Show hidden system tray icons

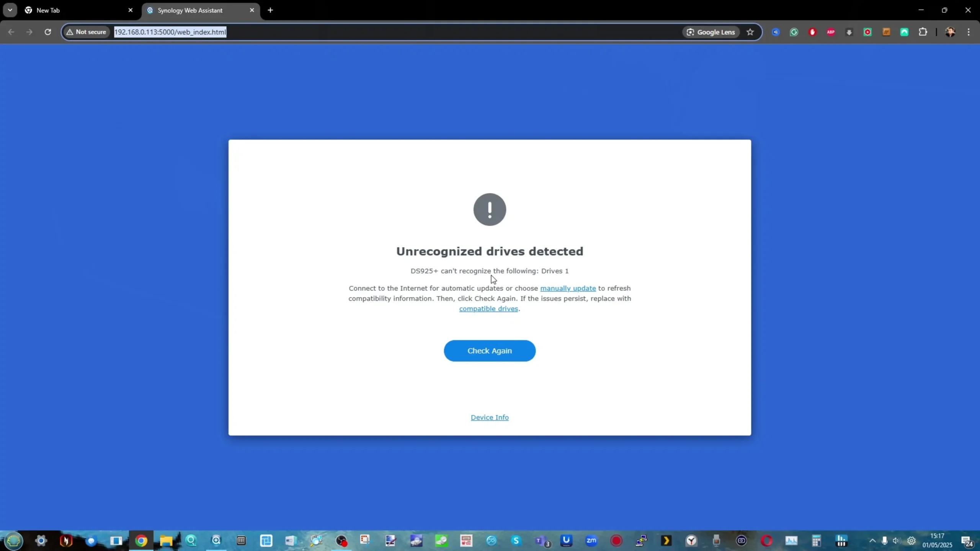(x=872, y=541)
